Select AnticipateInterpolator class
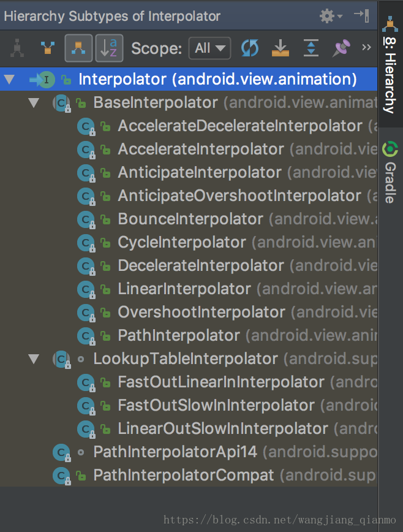The width and height of the screenshot is (403, 532). pyautogui.click(x=189, y=173)
